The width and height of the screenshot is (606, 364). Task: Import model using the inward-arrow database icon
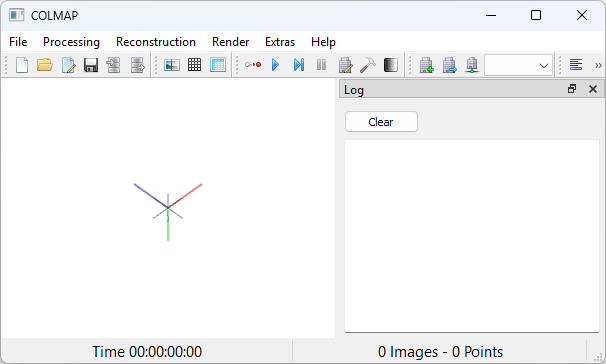[114, 65]
